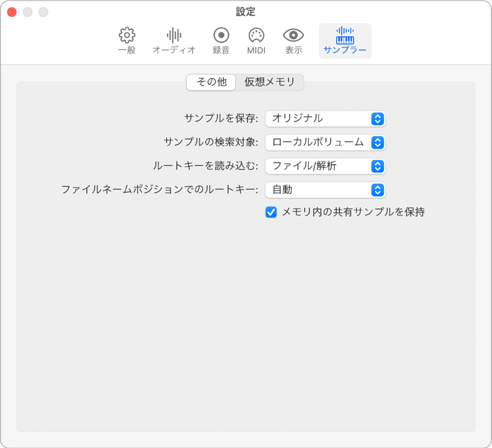This screenshot has height=448, width=492.
Task: Switch to the 仮想メモリ tab
Action: click(x=269, y=83)
